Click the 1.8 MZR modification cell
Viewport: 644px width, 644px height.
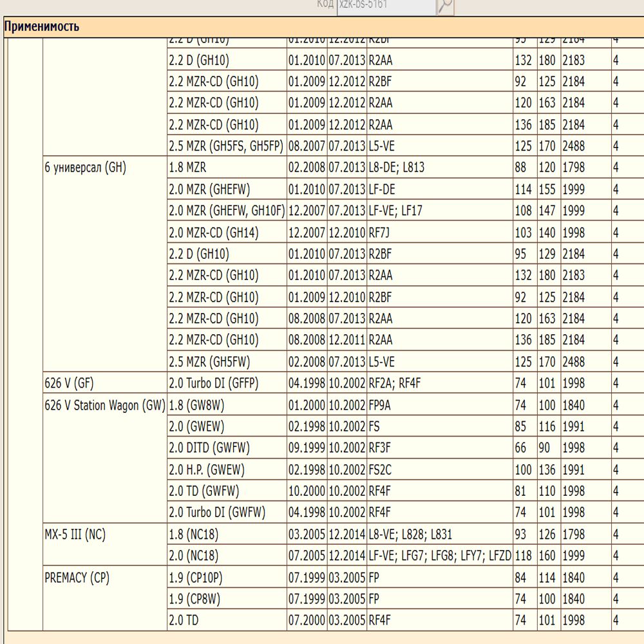[227, 167]
